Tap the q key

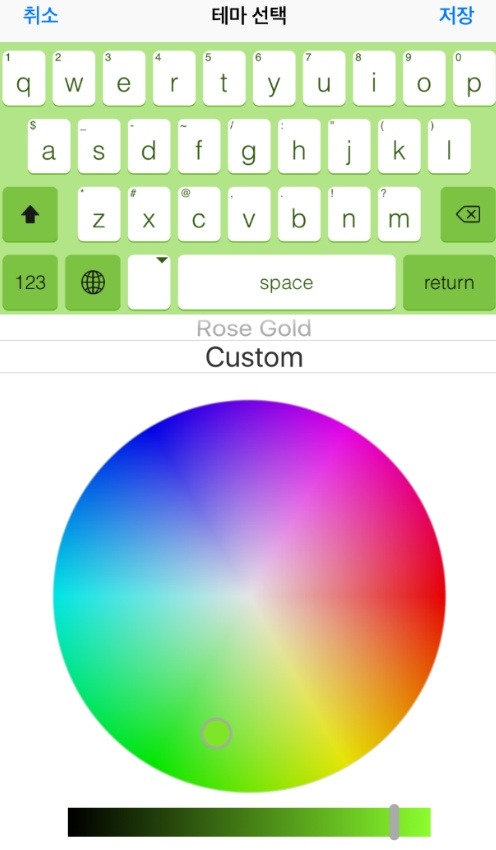click(24, 79)
